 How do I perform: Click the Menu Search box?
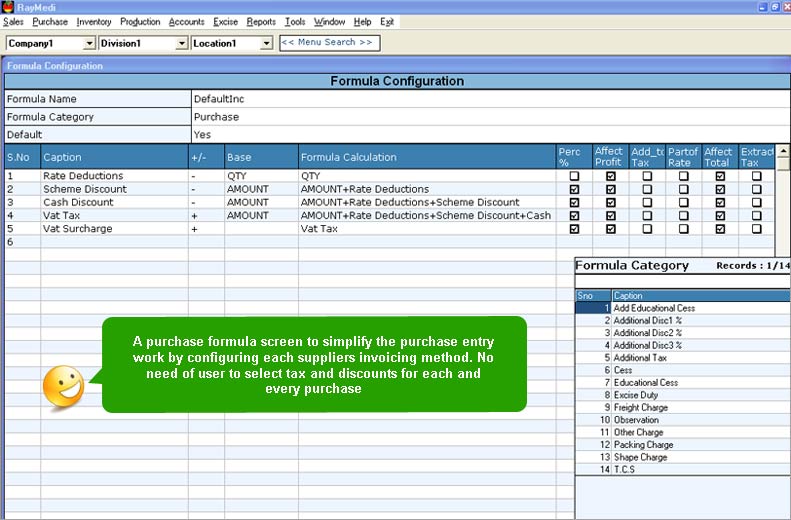point(329,43)
